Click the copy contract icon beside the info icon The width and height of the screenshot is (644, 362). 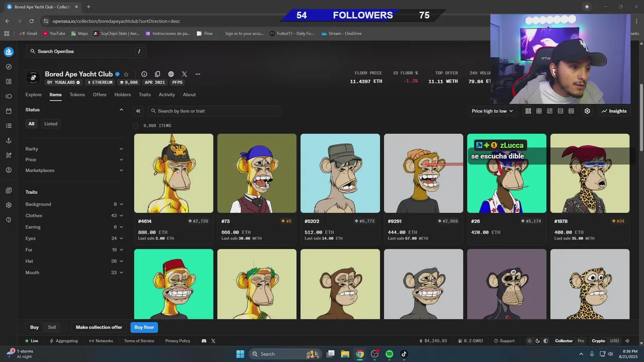[157, 74]
